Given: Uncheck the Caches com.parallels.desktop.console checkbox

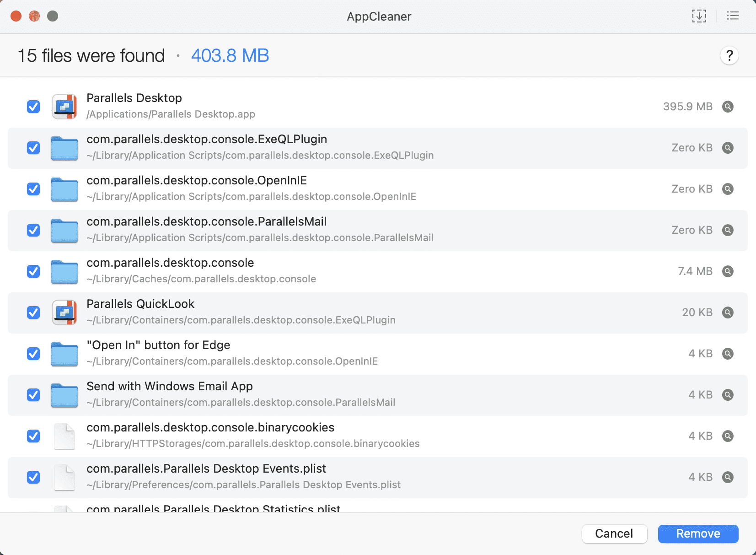Looking at the screenshot, I should point(33,271).
